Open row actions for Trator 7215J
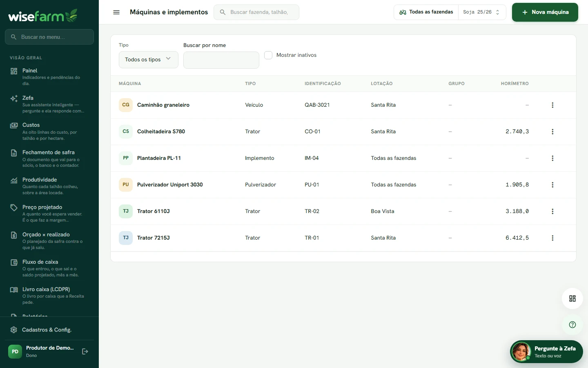This screenshot has height=368, width=588. click(x=552, y=238)
